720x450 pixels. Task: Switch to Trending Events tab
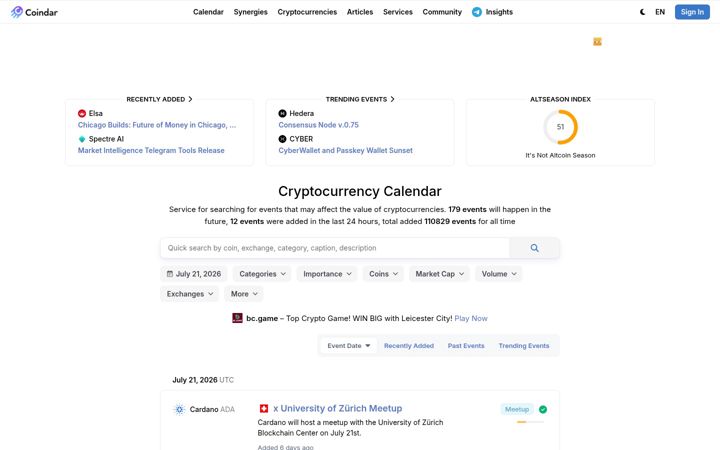pyautogui.click(x=523, y=346)
